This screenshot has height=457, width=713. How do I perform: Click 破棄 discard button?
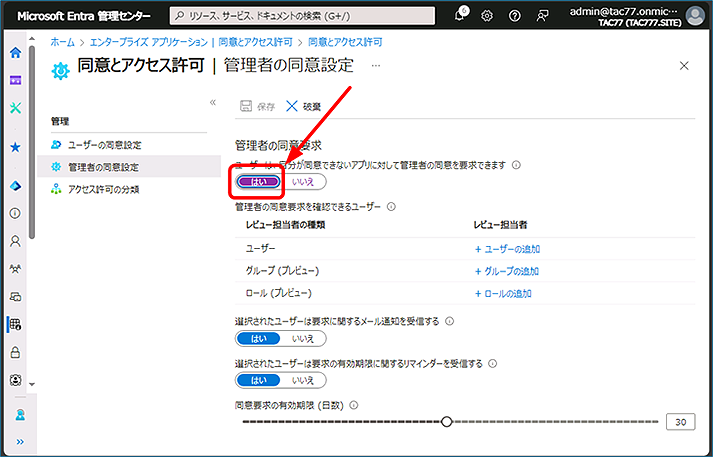[304, 107]
